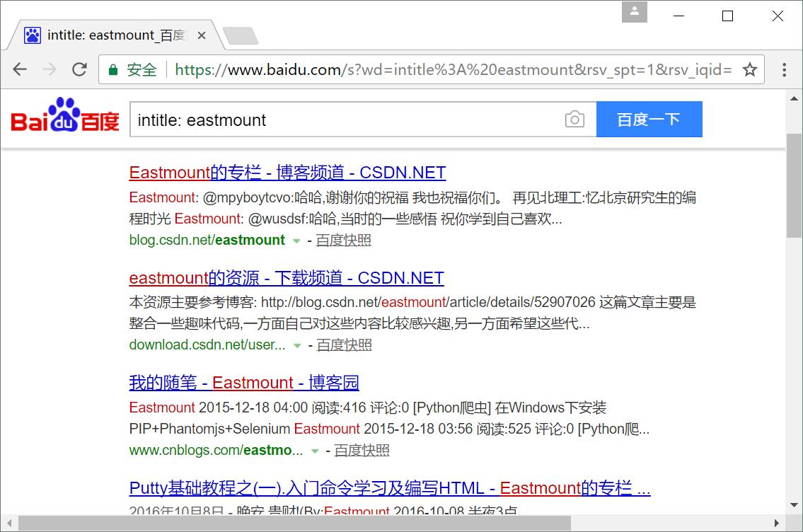
Task: Bookmark this page with the star icon
Action: 750,69
